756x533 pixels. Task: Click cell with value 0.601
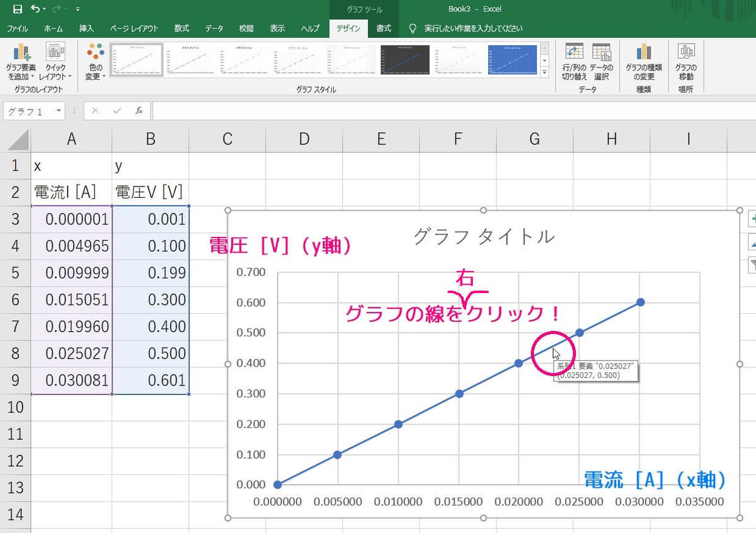click(x=150, y=381)
